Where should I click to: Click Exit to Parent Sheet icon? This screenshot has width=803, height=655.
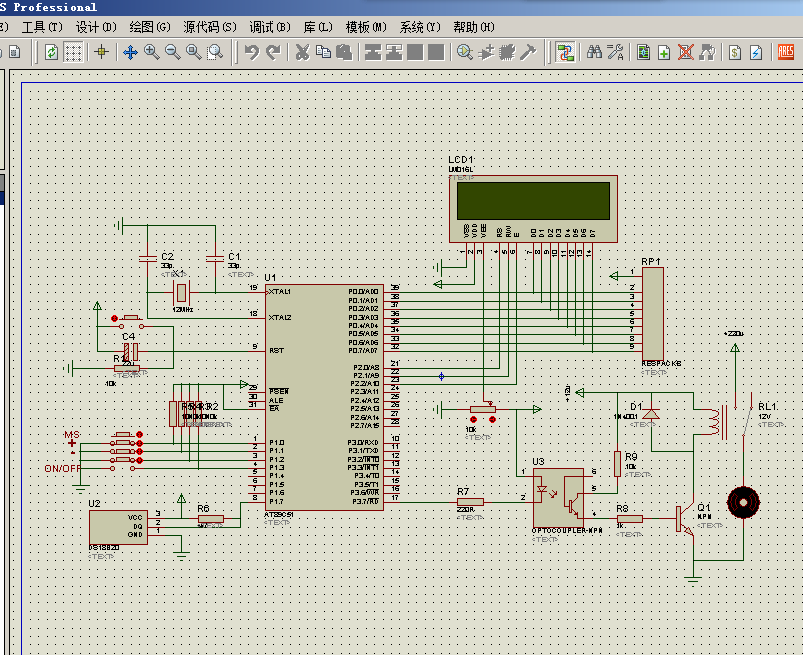(707, 52)
